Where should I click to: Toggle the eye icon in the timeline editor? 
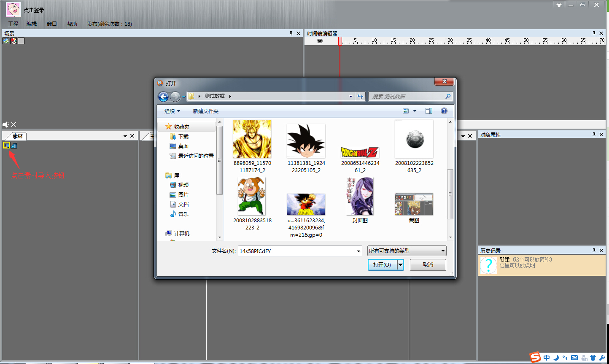coord(320,41)
